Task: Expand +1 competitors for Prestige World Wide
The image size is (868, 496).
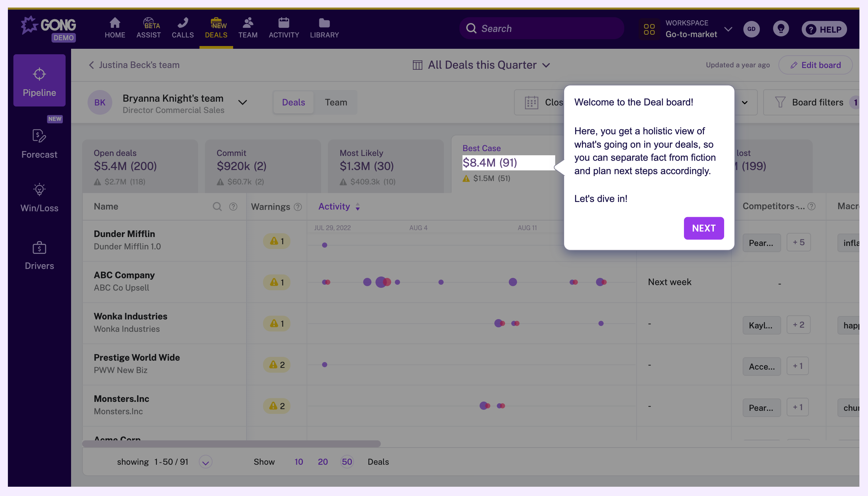Action: point(797,366)
